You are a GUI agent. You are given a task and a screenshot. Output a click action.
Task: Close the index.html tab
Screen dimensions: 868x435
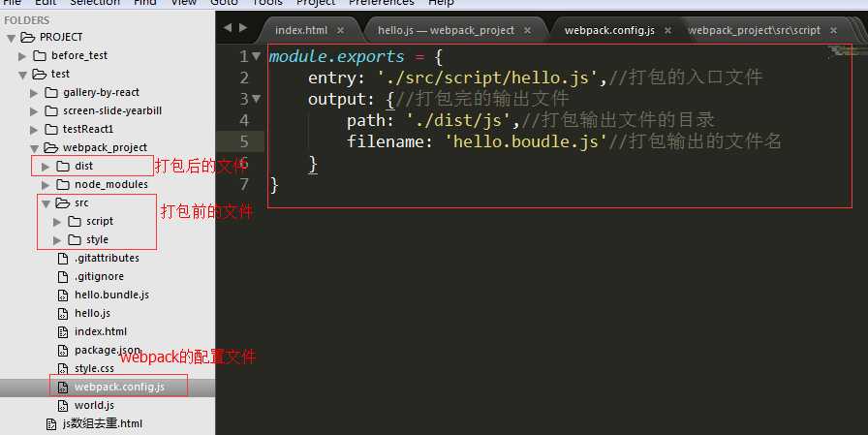click(340, 30)
